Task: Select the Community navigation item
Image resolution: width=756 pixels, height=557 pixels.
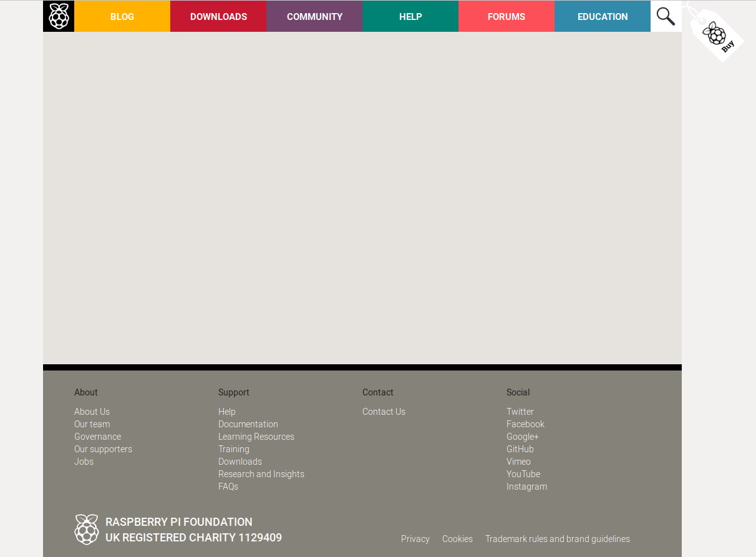Action: click(314, 17)
